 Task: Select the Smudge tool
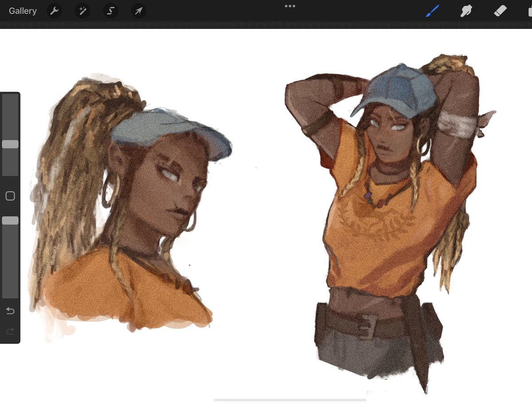466,11
